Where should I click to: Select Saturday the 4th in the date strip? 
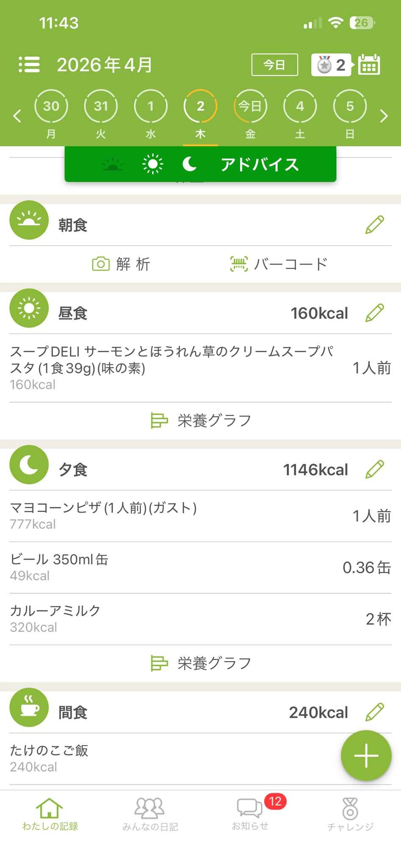[x=300, y=107]
